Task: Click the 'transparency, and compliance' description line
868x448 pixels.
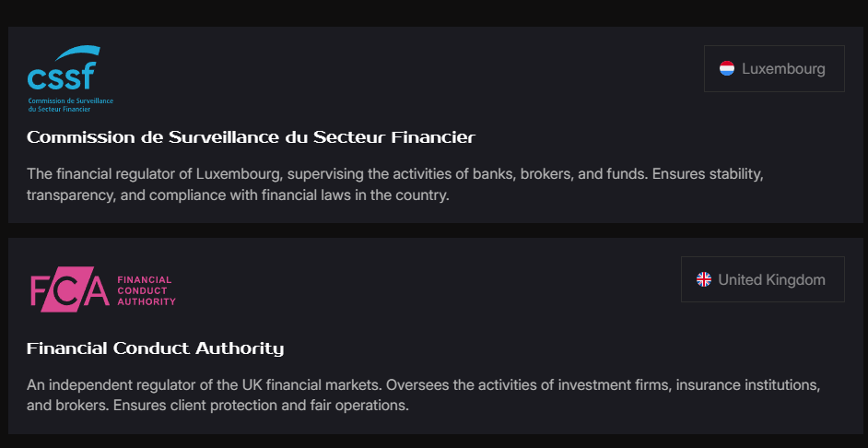Action: coord(238,195)
